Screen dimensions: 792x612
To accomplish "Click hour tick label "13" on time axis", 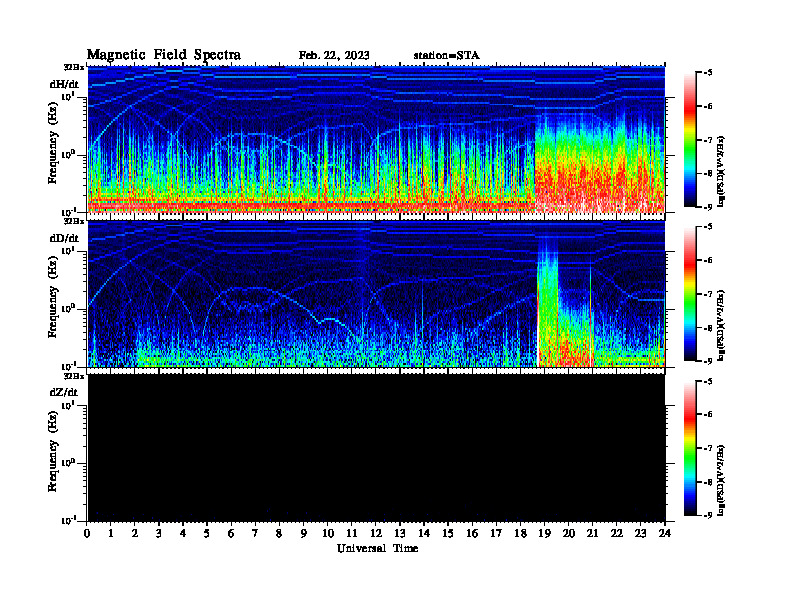I will (x=400, y=533).
